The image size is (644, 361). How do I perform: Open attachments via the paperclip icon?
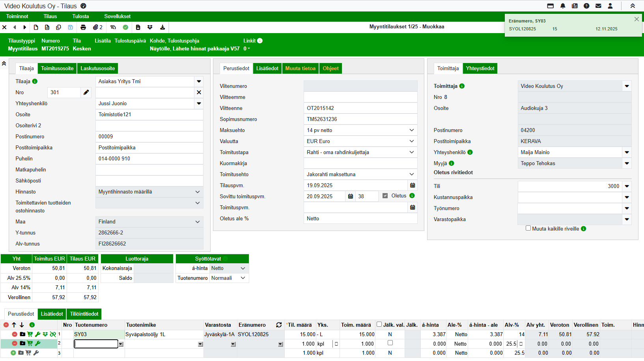click(96, 27)
